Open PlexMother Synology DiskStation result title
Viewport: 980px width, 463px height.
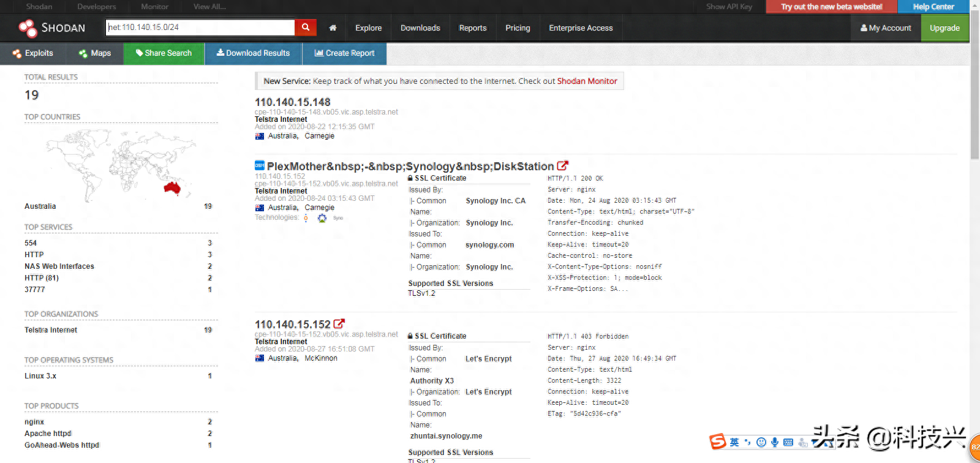[x=410, y=166]
